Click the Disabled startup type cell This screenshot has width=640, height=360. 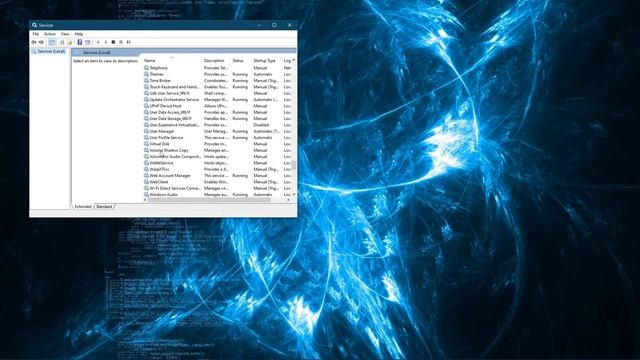tap(261, 125)
